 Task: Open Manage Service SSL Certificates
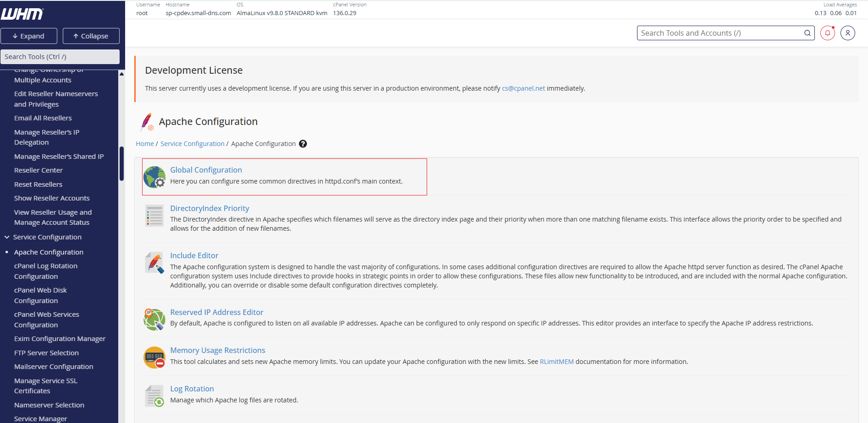(x=46, y=386)
